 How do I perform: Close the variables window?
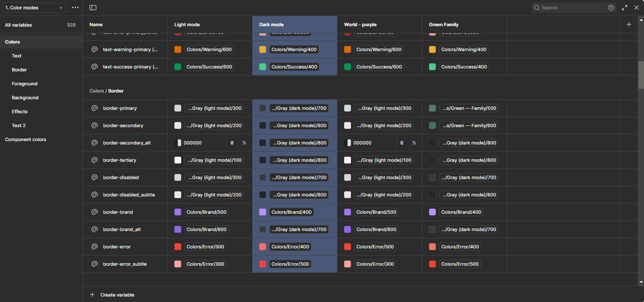pyautogui.click(x=636, y=8)
